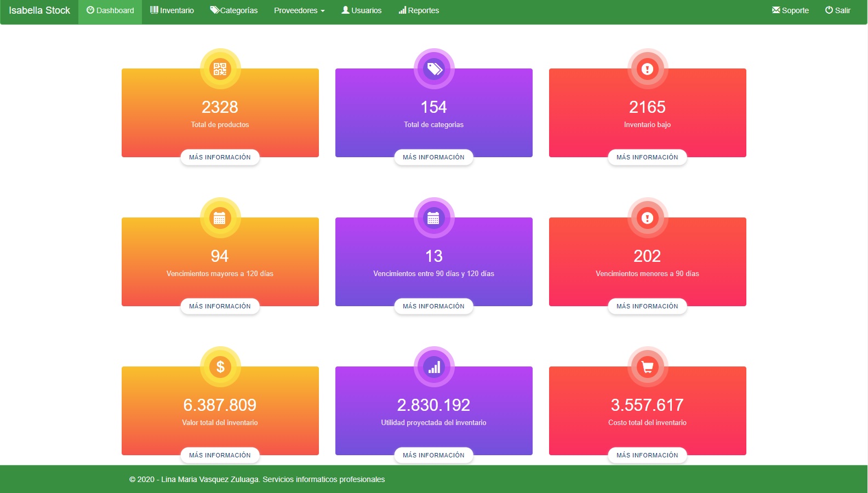Click the Isabella Stock brand title
Viewport: 868px width, 493px height.
39,10
